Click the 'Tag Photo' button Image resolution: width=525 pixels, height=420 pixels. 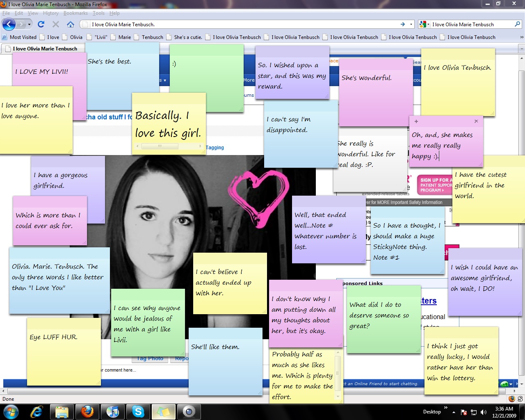tap(150, 358)
